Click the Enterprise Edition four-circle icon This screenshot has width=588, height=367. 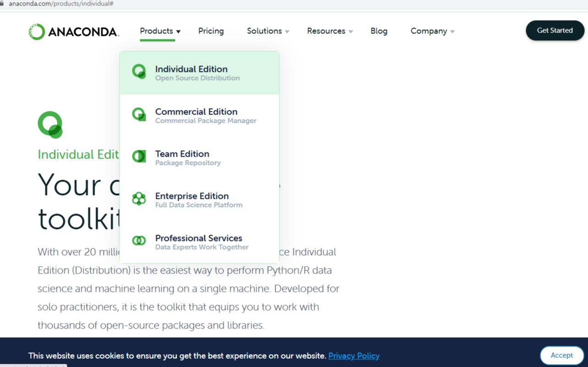point(139,198)
